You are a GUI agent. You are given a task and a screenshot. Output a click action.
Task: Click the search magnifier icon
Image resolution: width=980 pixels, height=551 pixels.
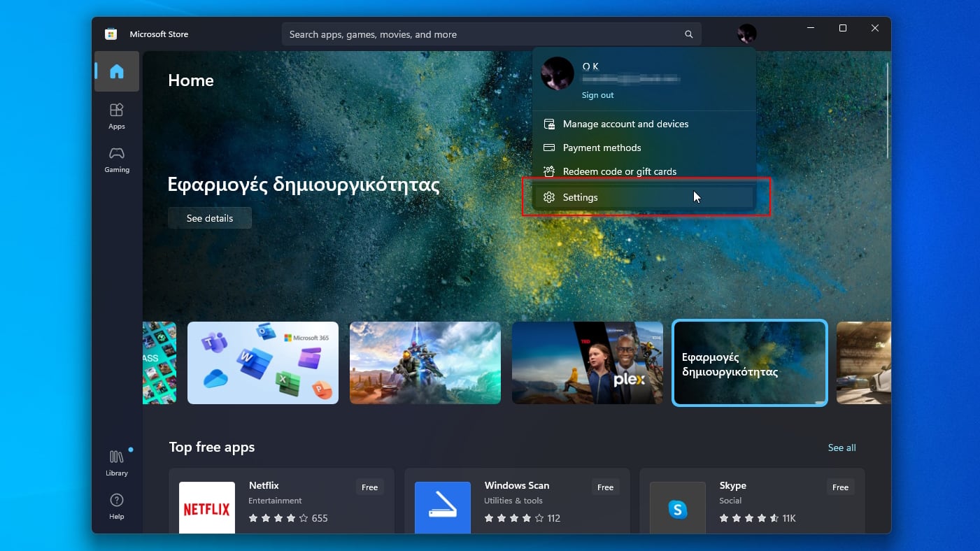click(689, 34)
